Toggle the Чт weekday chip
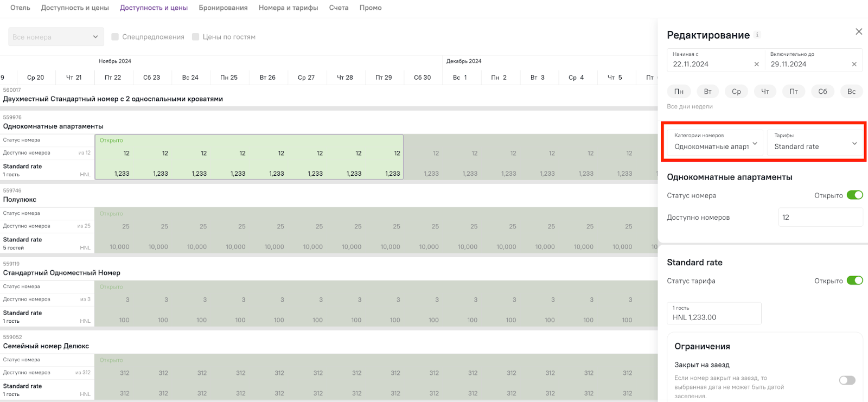The width and height of the screenshot is (868, 402). [765, 92]
